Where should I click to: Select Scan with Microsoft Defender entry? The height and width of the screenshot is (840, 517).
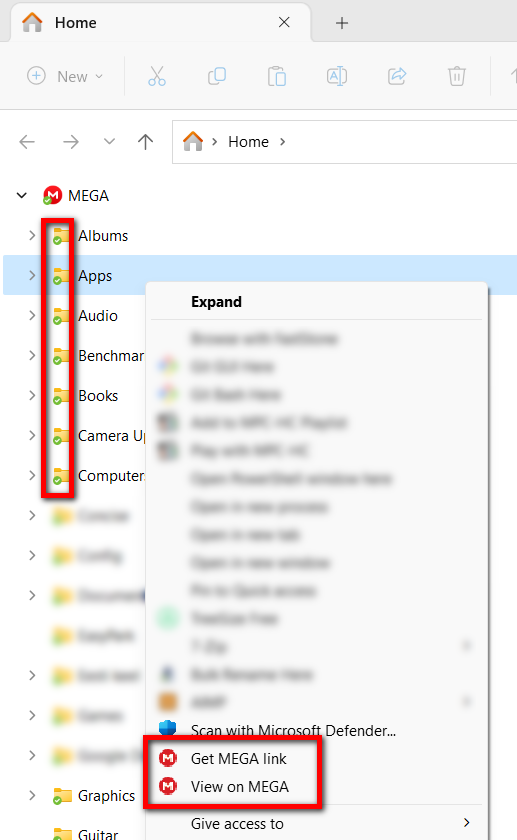coord(293,730)
